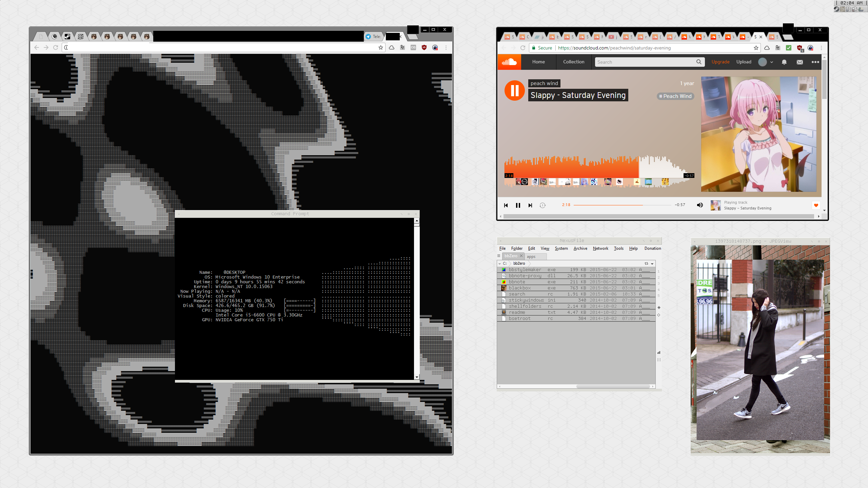
Task: Seek in the bottom player progress bar
Action: [x=622, y=205]
